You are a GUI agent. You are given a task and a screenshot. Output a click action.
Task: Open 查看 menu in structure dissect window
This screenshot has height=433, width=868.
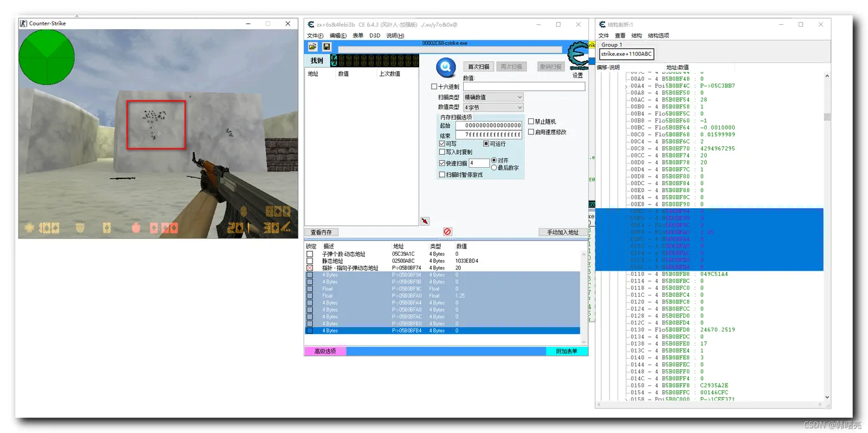coord(620,36)
